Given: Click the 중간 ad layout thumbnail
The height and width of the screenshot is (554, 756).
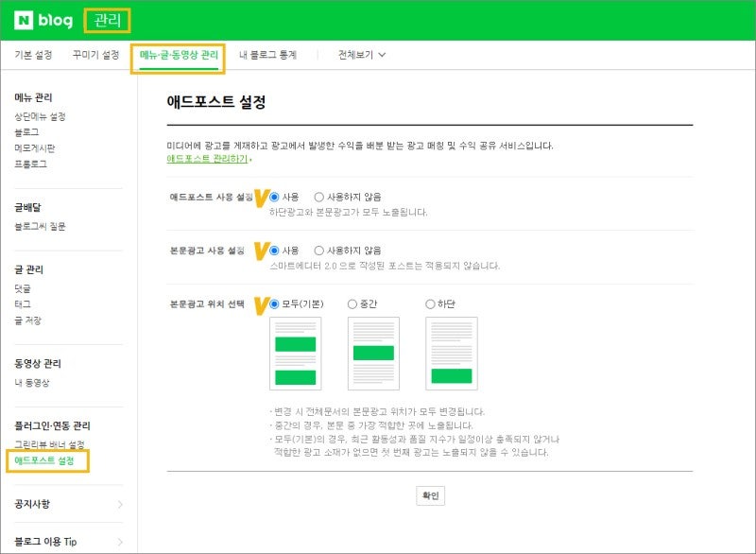Looking at the screenshot, I should point(373,354).
